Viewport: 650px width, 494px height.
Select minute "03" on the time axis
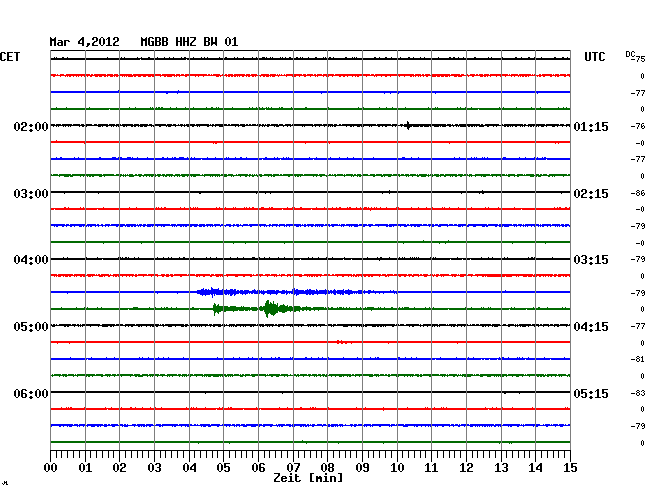point(154,467)
